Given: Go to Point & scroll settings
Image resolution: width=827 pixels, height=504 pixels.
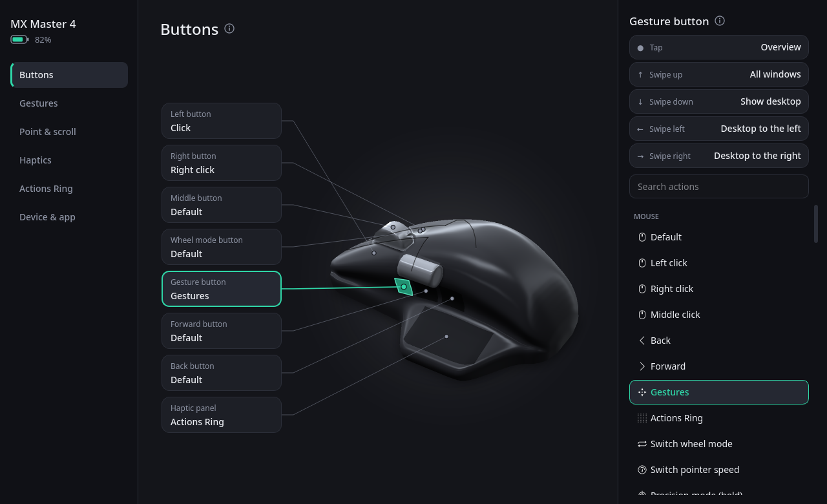Looking at the screenshot, I should click(69, 132).
